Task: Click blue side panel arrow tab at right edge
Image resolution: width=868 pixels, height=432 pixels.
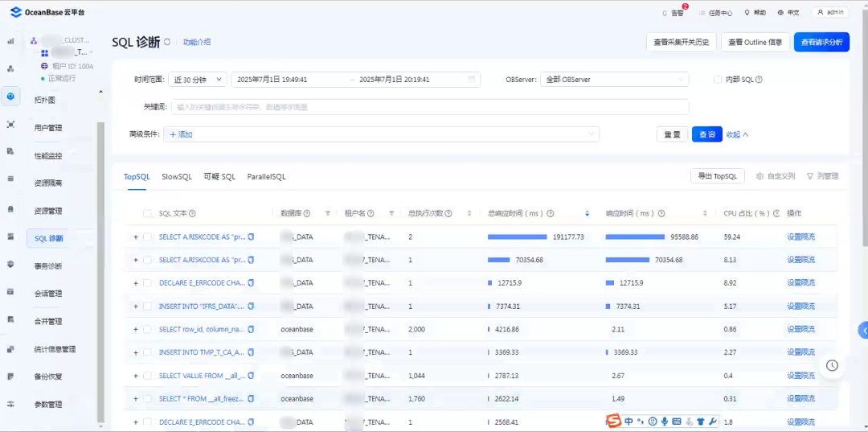Action: point(863,330)
